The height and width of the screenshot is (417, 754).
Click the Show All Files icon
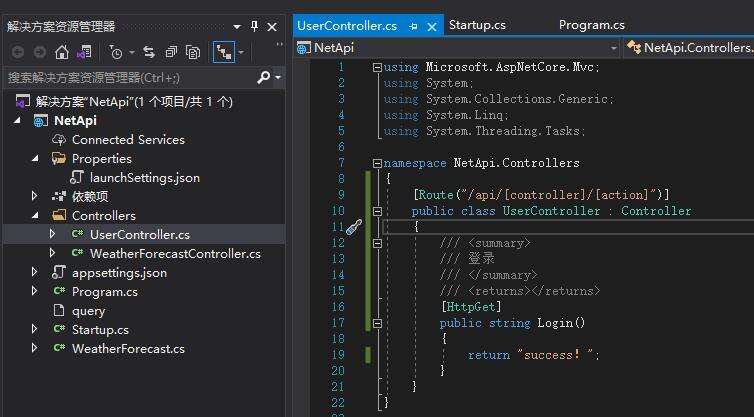point(193,52)
